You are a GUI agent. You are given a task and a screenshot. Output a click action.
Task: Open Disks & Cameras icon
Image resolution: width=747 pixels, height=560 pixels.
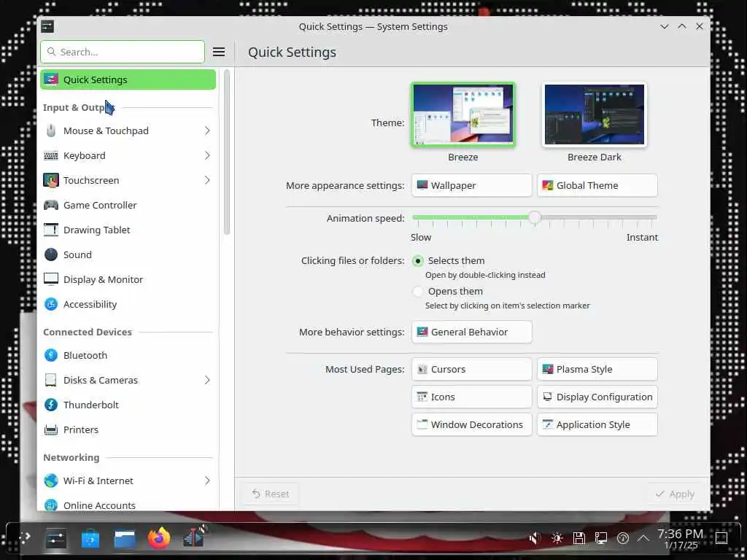point(51,380)
